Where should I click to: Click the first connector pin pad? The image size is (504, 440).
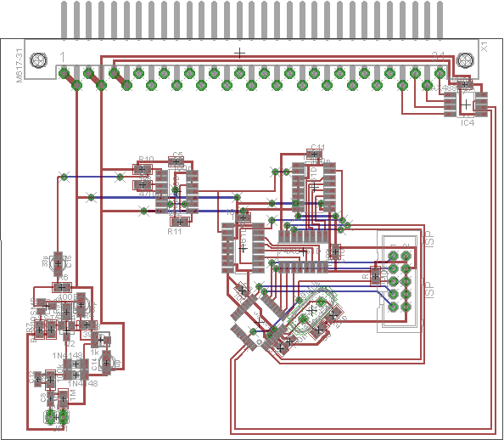click(x=64, y=73)
